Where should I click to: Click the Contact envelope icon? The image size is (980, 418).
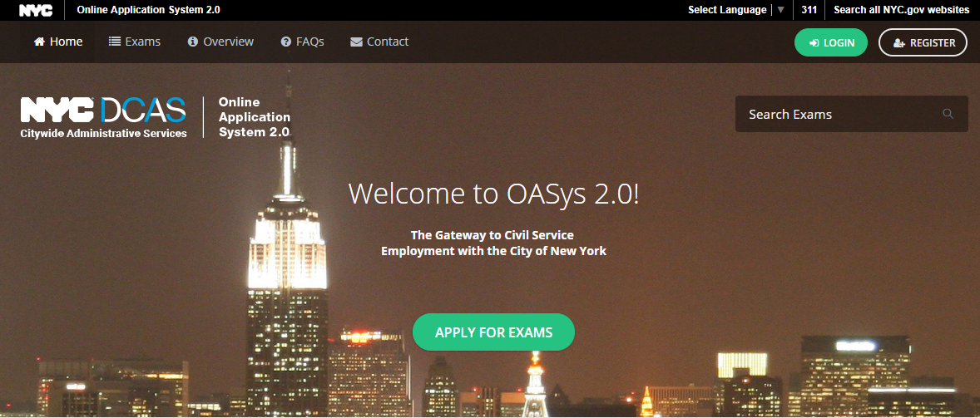[x=356, y=42]
